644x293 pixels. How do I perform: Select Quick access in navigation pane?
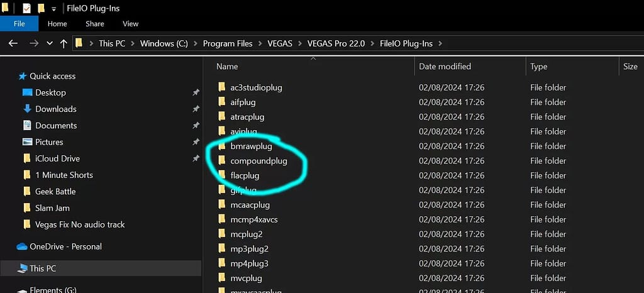pyautogui.click(x=52, y=76)
